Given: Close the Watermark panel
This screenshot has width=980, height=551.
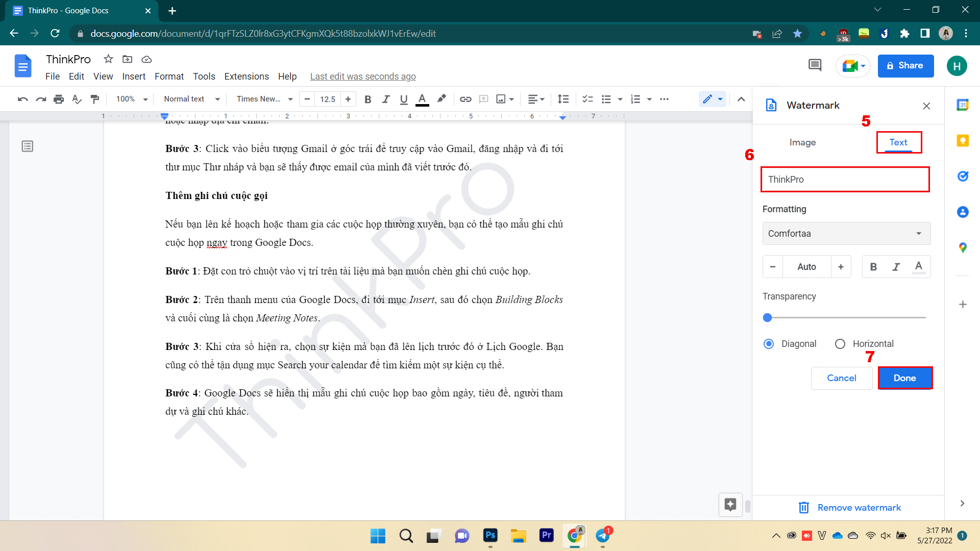Looking at the screenshot, I should point(926,106).
